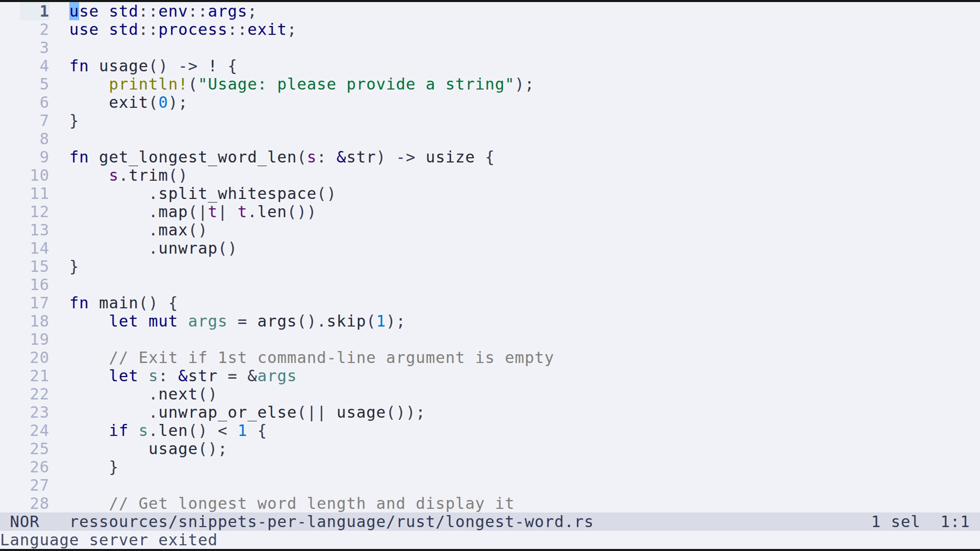Screen dimensions: 980x551
Task: Click the NOR mode indicator in statusline
Action: point(24,522)
